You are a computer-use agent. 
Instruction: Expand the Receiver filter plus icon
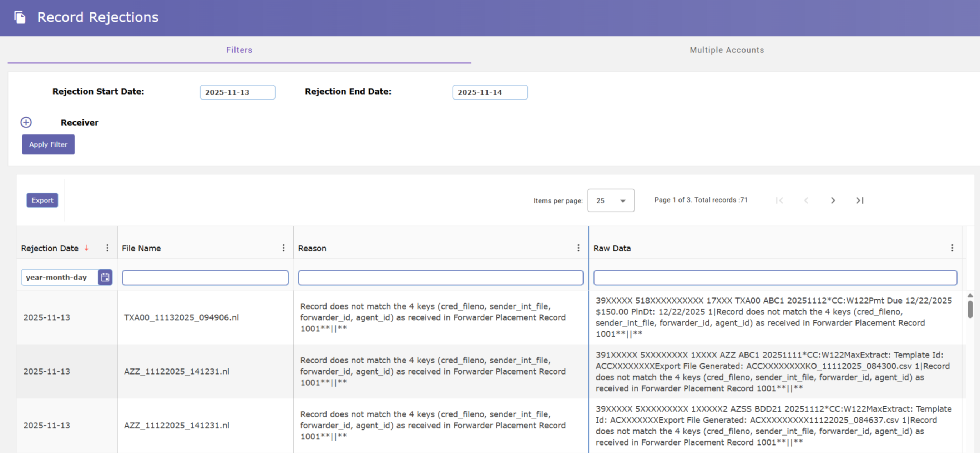click(x=26, y=122)
